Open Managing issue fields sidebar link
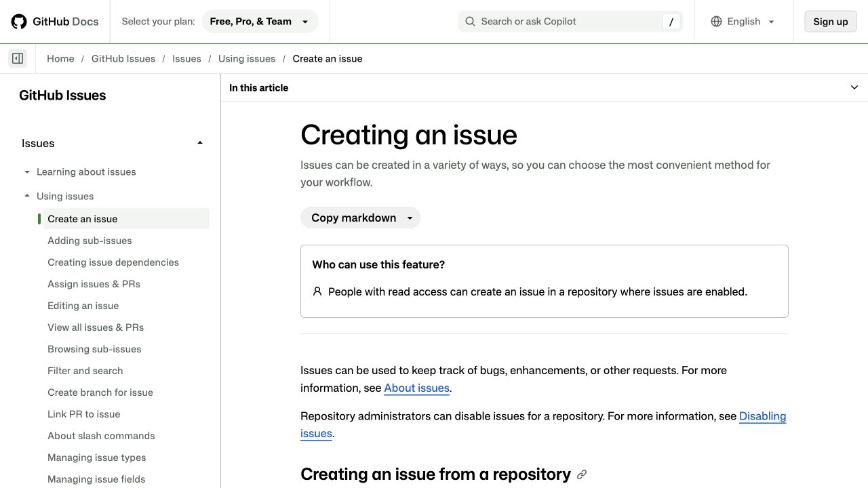The image size is (868, 488). (x=96, y=479)
